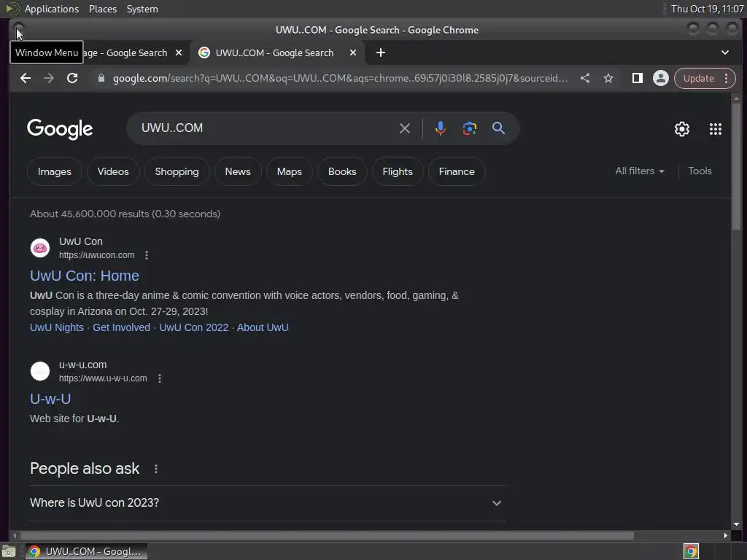Click the address bar URL
747x560 pixels.
pyautogui.click(x=340, y=78)
